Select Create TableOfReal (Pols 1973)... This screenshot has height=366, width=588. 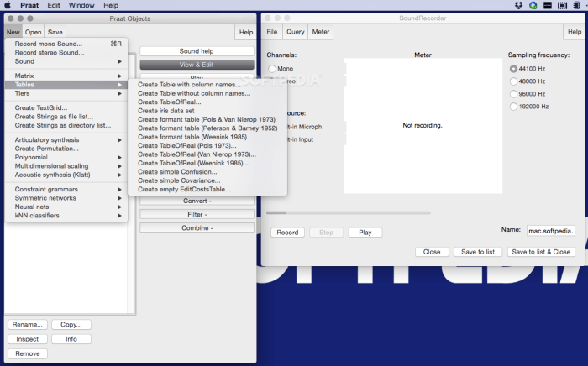click(x=207, y=146)
